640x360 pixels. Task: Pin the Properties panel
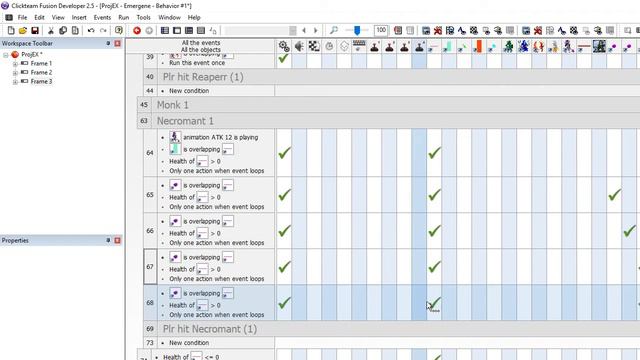tap(108, 240)
